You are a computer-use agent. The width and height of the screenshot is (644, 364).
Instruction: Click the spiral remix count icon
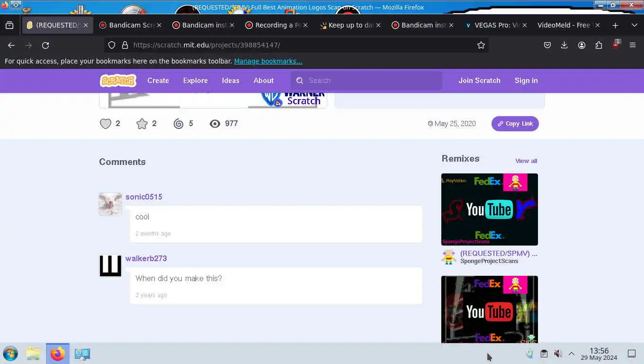click(179, 124)
